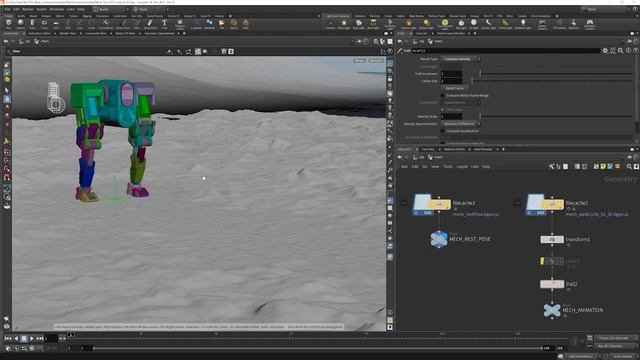
Task: Click the network editor search icon
Action: pyautogui.click(x=629, y=167)
